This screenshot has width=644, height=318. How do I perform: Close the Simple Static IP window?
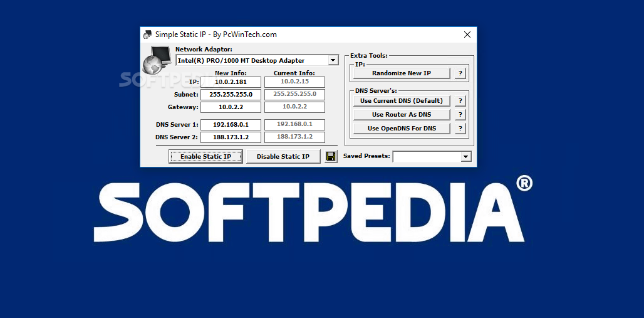click(467, 34)
